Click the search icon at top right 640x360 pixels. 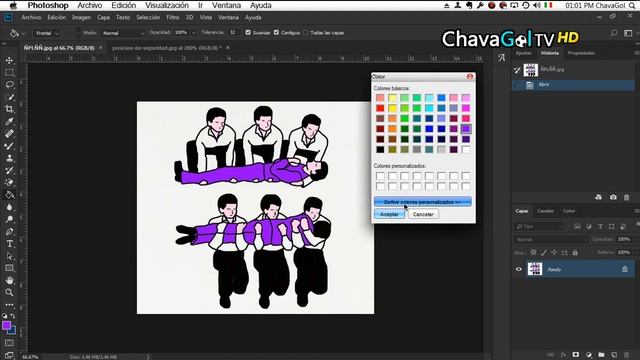(x=614, y=33)
